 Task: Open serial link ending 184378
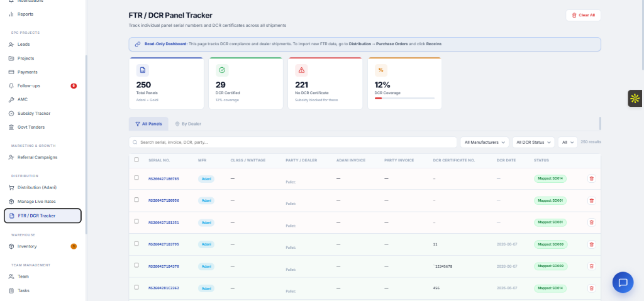(x=164, y=266)
